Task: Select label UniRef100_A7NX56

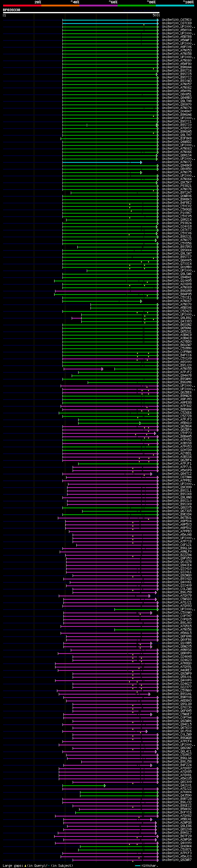Action: pyautogui.click(x=177, y=629)
